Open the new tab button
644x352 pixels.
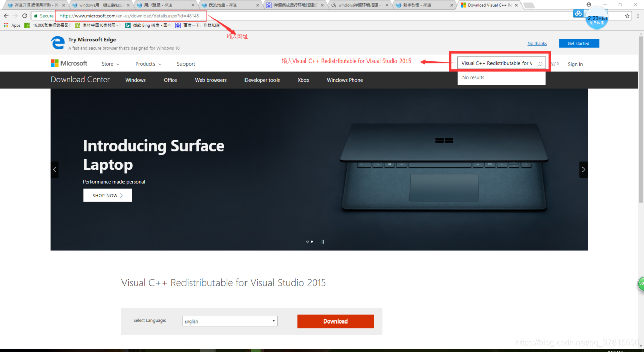click(x=529, y=5)
